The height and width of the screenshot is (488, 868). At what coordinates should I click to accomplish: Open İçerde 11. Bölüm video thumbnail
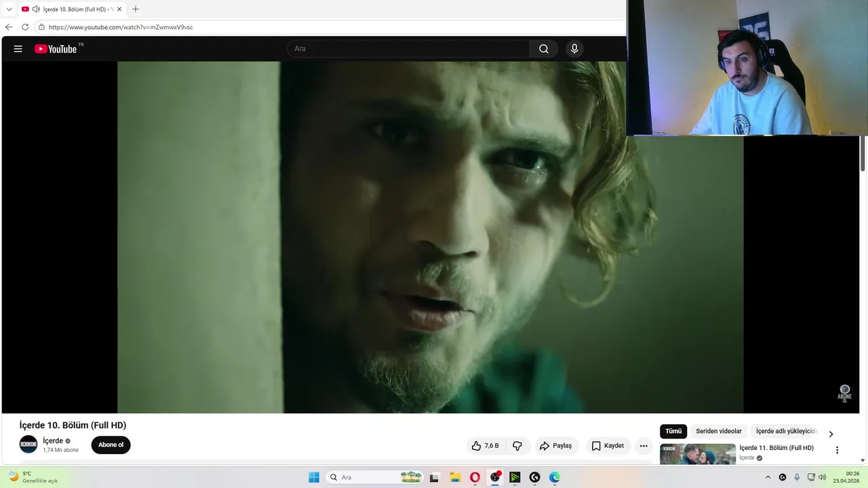pos(698,454)
